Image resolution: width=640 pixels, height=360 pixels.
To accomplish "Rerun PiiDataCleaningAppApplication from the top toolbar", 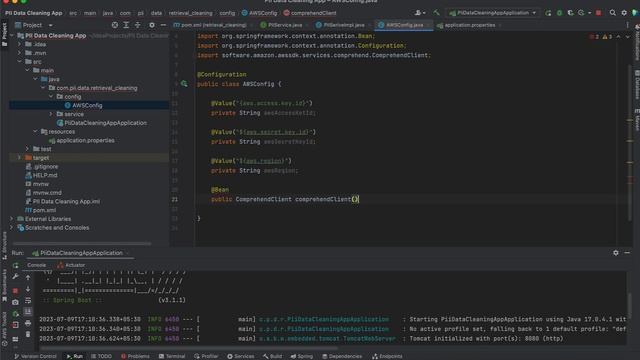I will point(548,13).
